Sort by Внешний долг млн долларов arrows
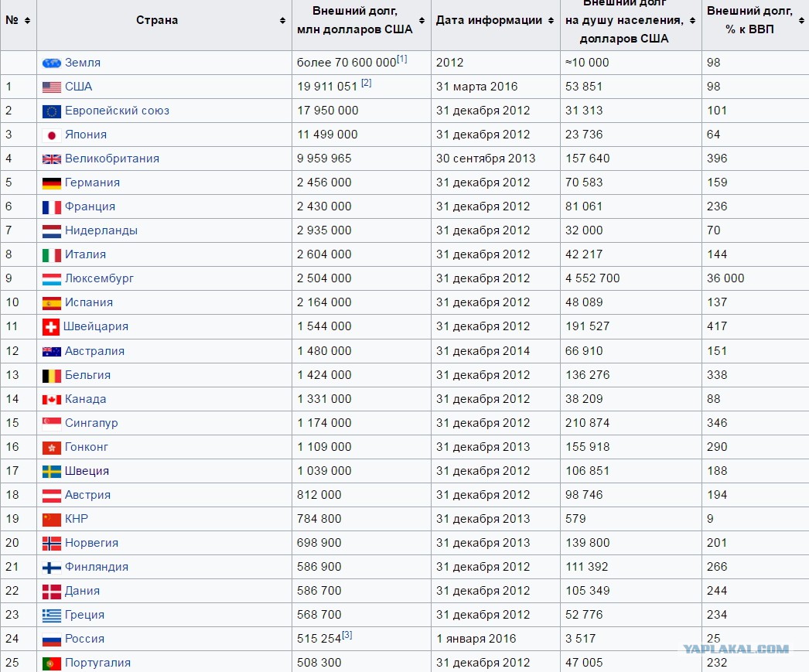Screen dimensions: 809x672 point(422,21)
